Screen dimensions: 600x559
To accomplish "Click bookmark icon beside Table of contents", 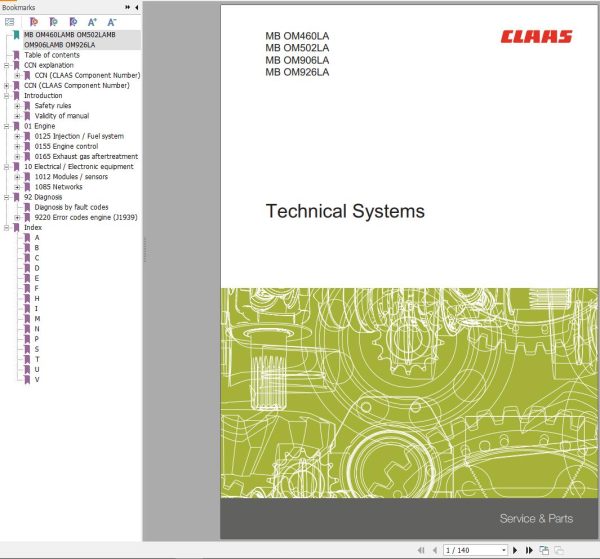I will [x=16, y=55].
